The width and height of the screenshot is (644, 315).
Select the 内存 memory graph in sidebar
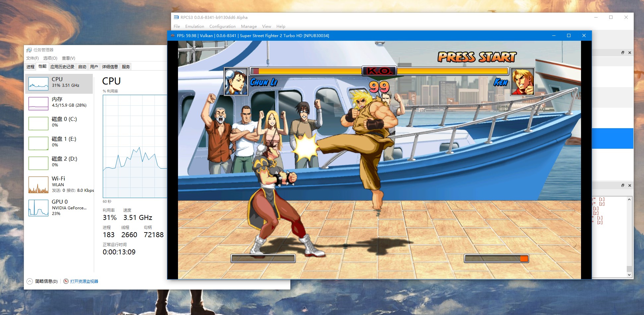pos(59,103)
